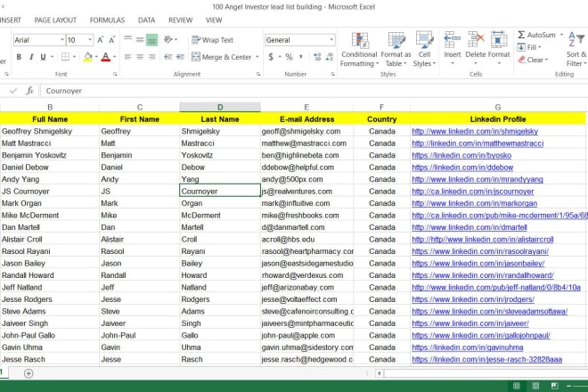Open the font size dropdown
The width and height of the screenshot is (588, 392).
point(90,40)
